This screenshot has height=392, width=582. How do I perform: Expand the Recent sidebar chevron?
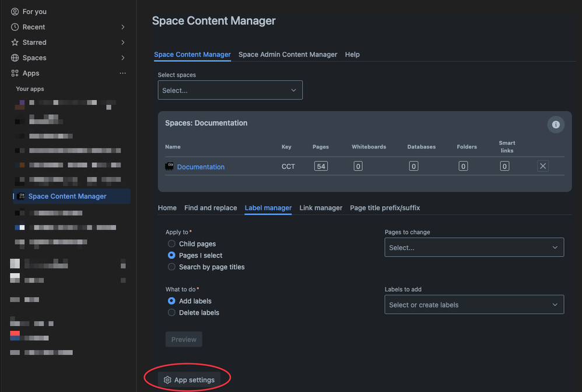point(122,27)
